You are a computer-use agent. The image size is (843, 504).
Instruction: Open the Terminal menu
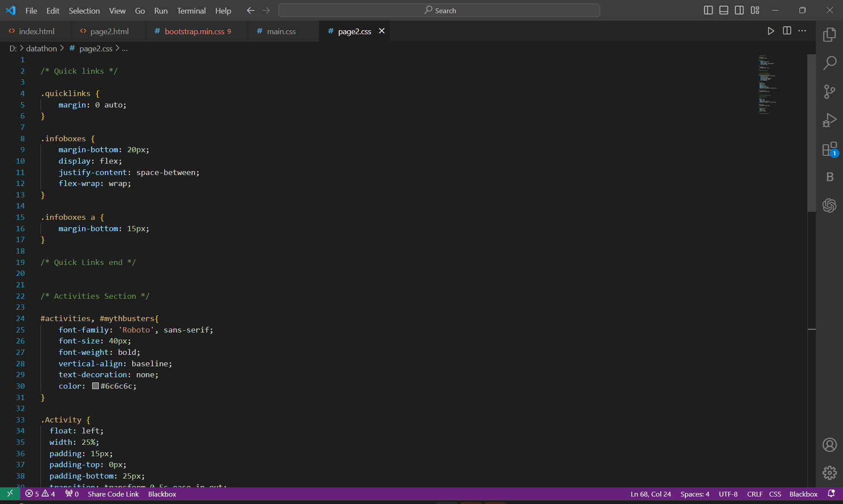click(191, 11)
